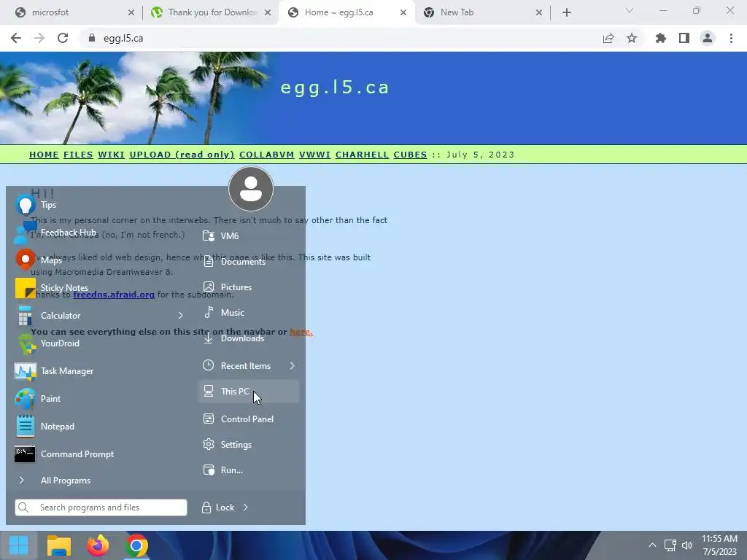Screen dimensions: 747x560
Task: Open This PC from Start menu
Action: (249, 392)
